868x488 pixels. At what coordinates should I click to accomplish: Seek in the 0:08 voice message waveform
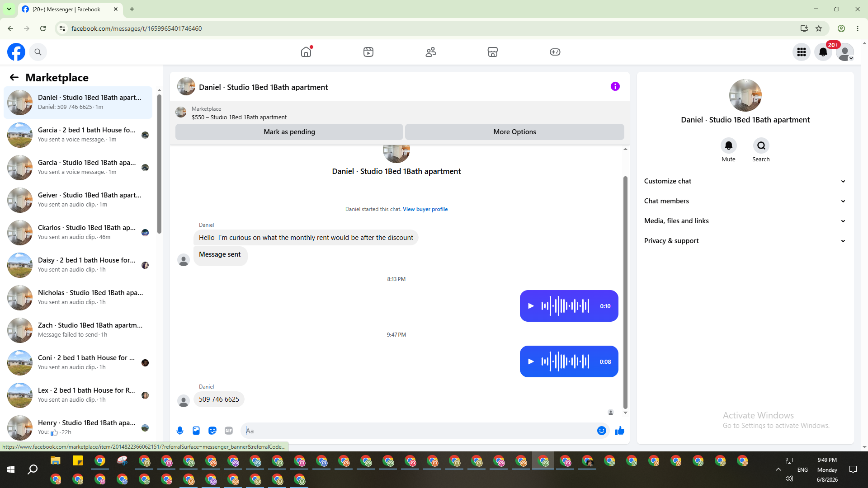pos(566,361)
